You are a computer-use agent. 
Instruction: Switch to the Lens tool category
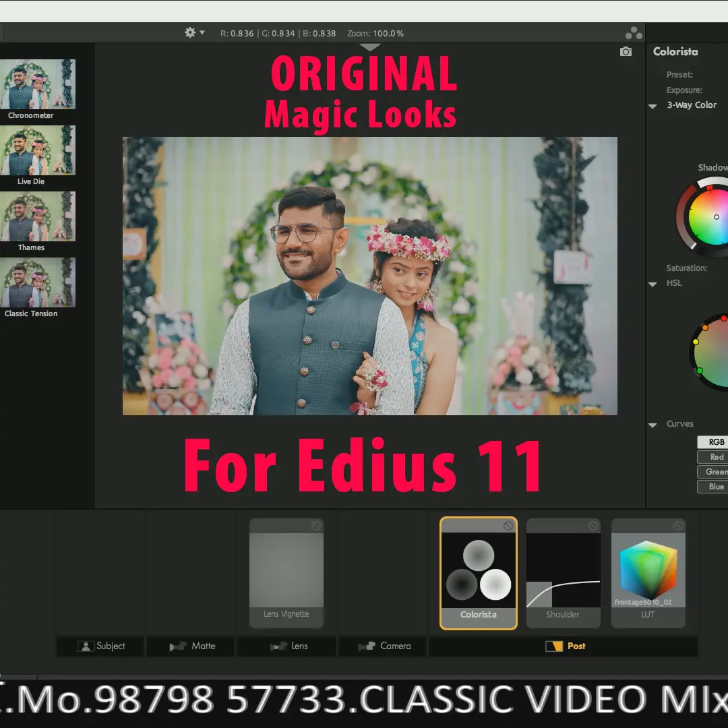coord(287,646)
